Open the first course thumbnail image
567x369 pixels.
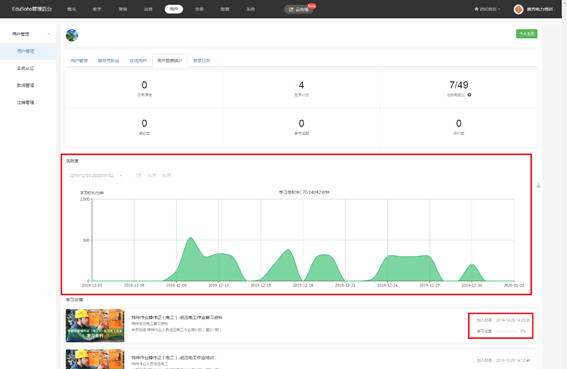click(95, 326)
